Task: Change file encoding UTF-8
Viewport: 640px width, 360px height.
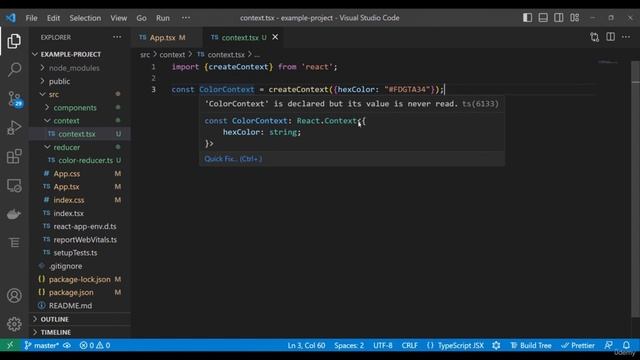Action: click(x=382, y=345)
